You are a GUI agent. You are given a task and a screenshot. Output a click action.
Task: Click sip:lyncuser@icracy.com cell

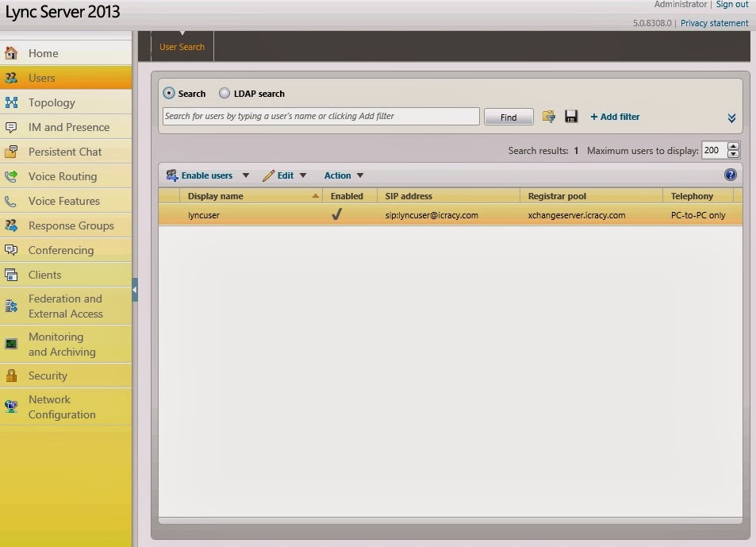click(x=432, y=215)
